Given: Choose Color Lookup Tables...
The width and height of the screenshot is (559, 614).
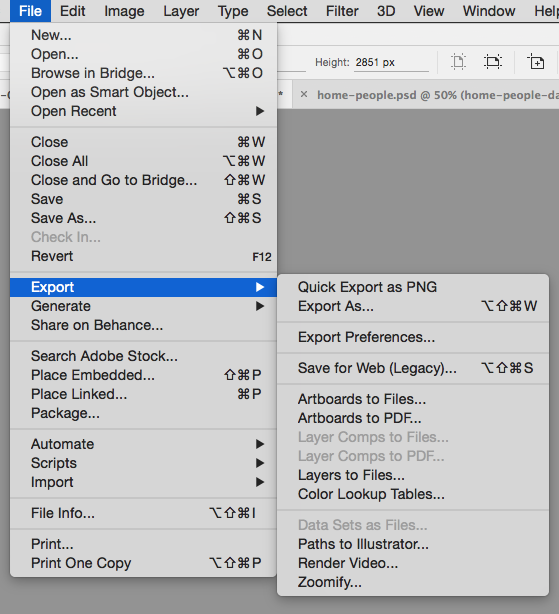Looking at the screenshot, I should coord(413,494).
